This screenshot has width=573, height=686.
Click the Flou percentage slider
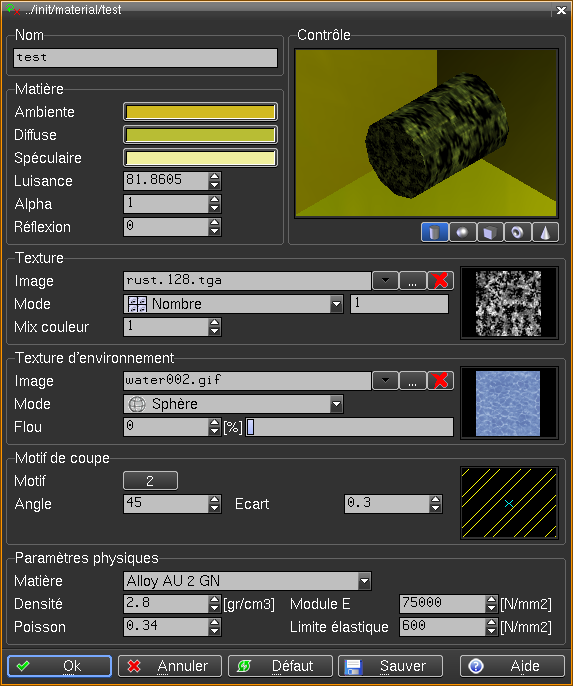pos(349,427)
